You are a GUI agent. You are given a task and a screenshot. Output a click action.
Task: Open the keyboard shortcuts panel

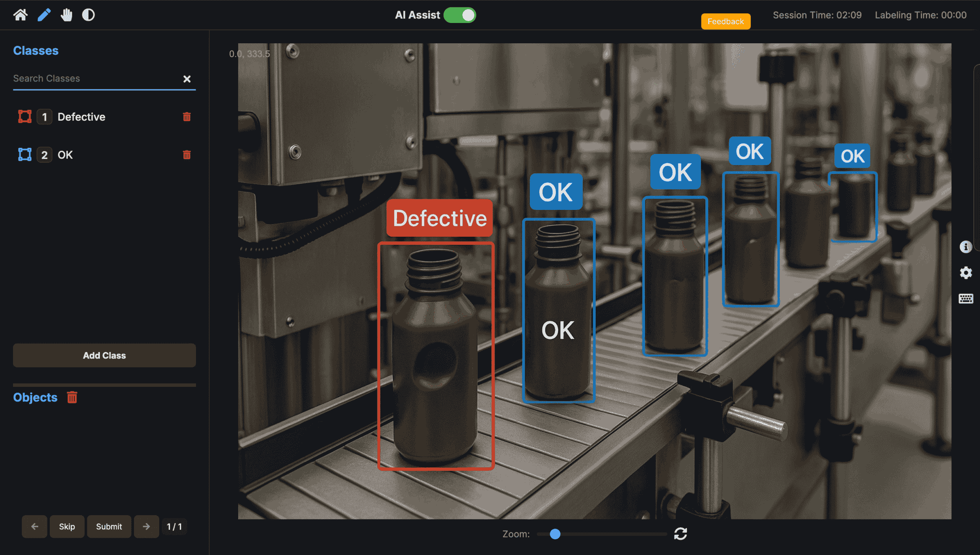966,299
